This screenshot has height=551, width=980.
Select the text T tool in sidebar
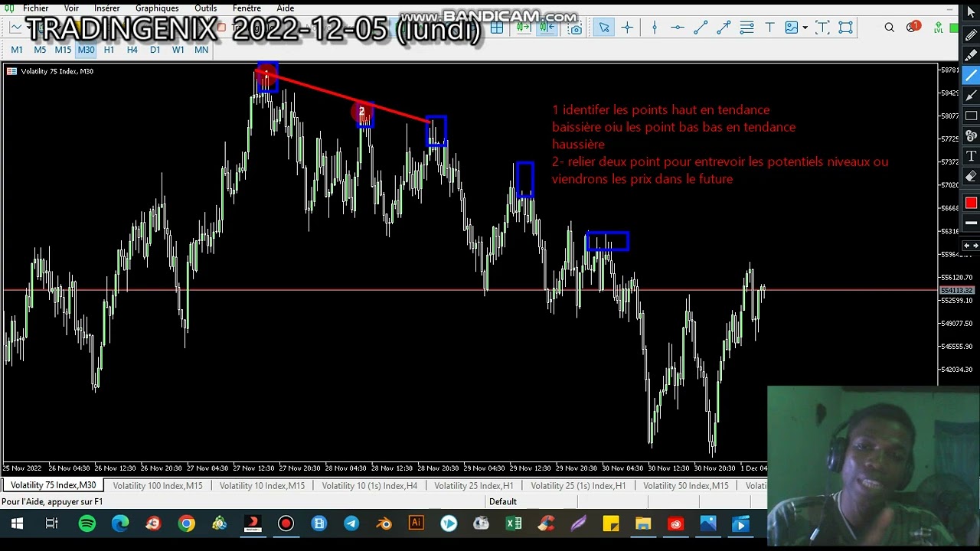click(971, 156)
